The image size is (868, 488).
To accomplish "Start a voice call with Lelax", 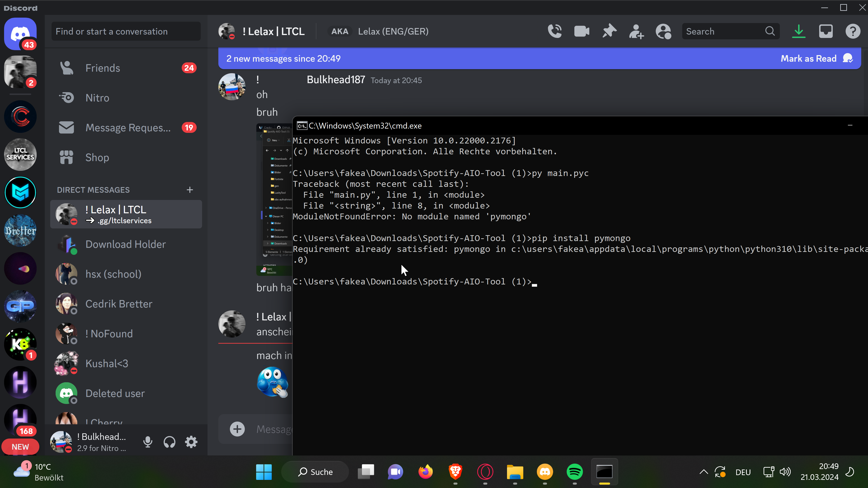I will tap(555, 31).
